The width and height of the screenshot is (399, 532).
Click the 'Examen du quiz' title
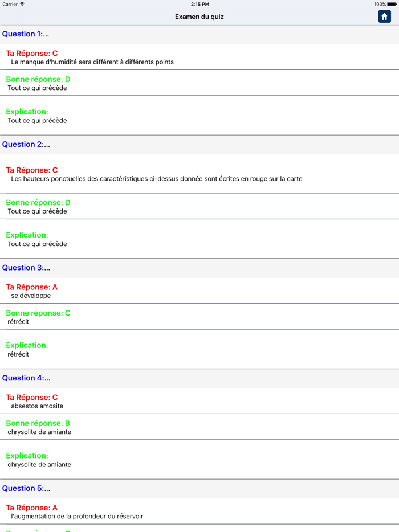click(x=199, y=17)
